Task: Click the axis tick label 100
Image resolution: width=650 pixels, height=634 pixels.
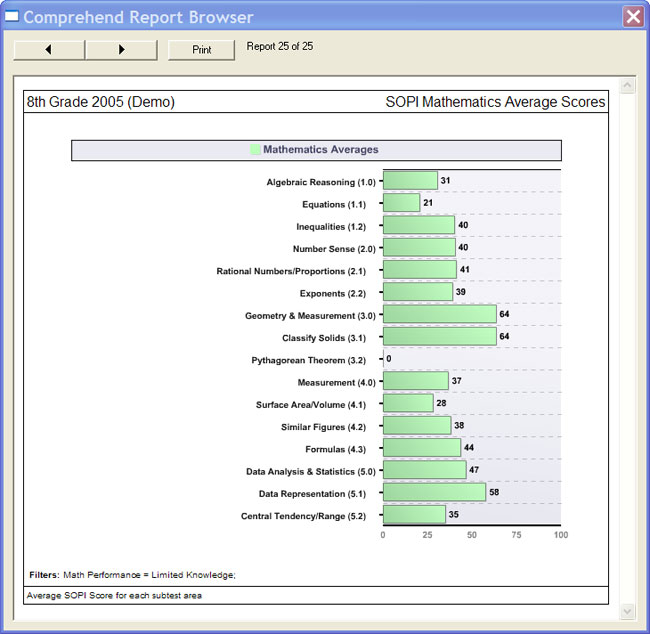Action: (560, 535)
